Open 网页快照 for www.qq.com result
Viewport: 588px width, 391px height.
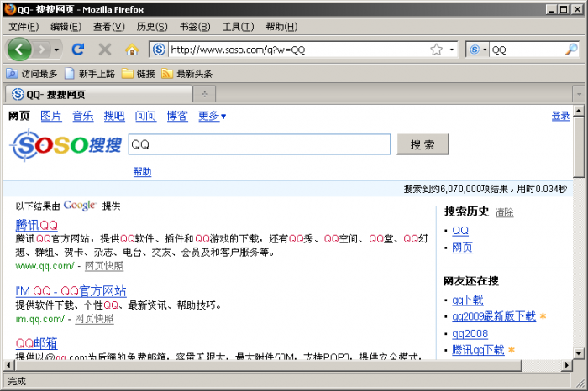[x=104, y=266]
